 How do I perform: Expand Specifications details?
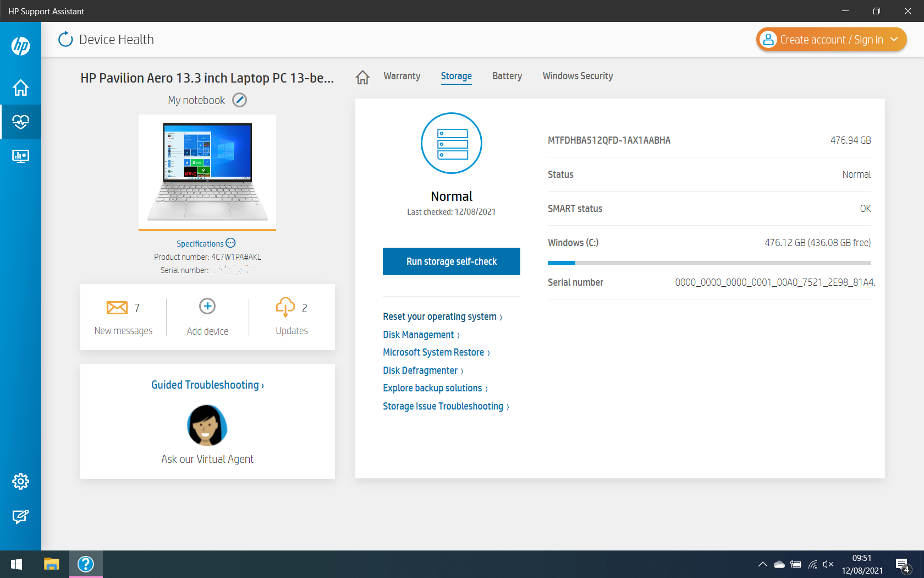click(206, 243)
